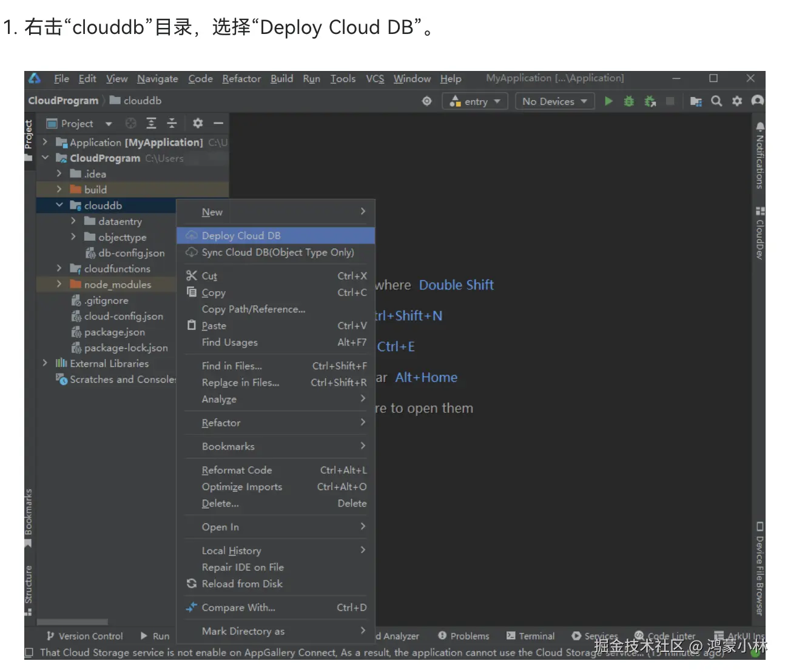
Task: Click the Stop square icon in toolbar
Action: 670,101
